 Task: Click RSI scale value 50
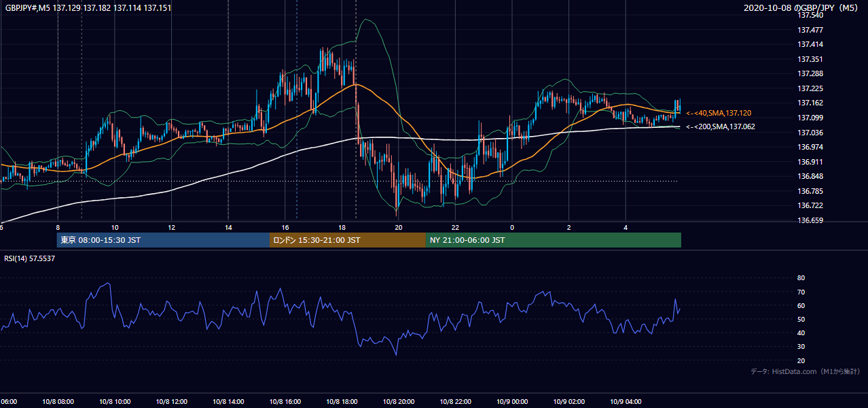[801, 319]
